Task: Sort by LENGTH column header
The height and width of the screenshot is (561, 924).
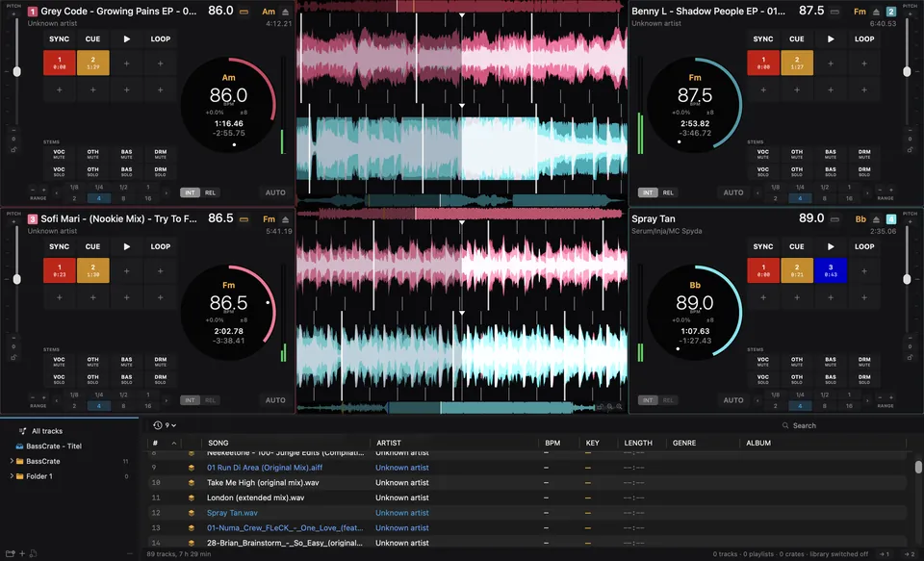Action: (x=638, y=444)
